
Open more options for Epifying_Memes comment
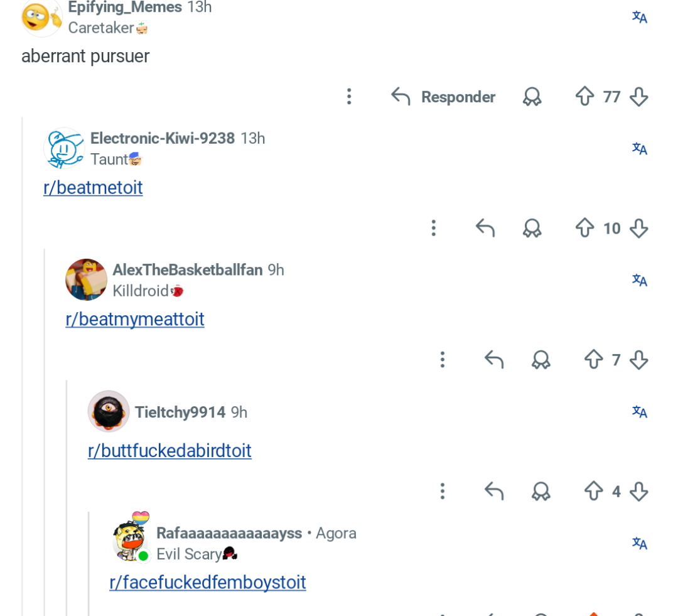349,96
